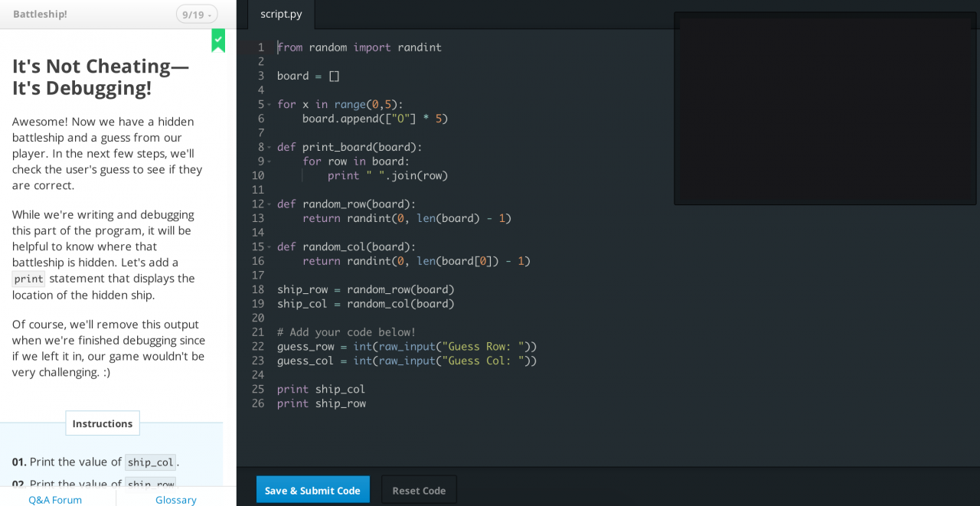Fold the random_row function at line 12
The width and height of the screenshot is (980, 506).
click(x=269, y=204)
